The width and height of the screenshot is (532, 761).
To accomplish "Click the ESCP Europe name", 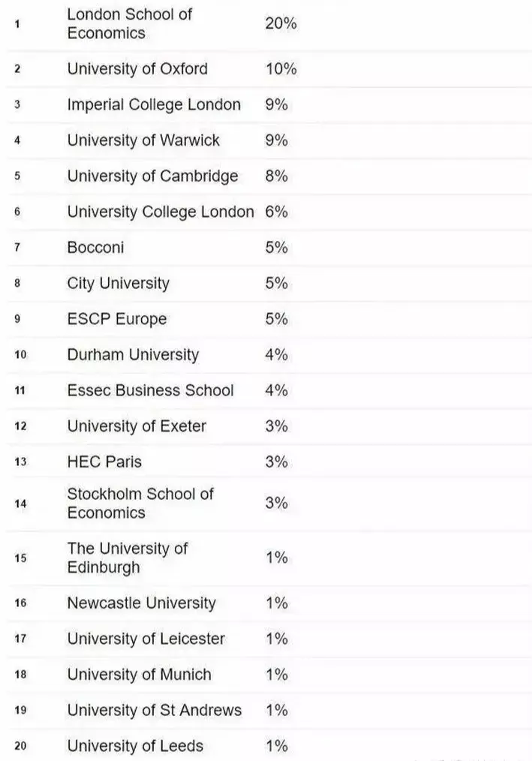I will pos(116,319).
